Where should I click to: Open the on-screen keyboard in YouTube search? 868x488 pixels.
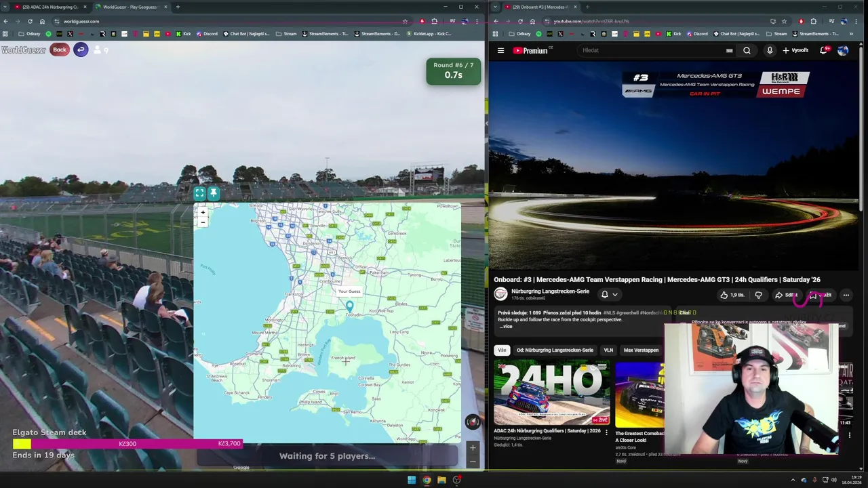click(729, 50)
